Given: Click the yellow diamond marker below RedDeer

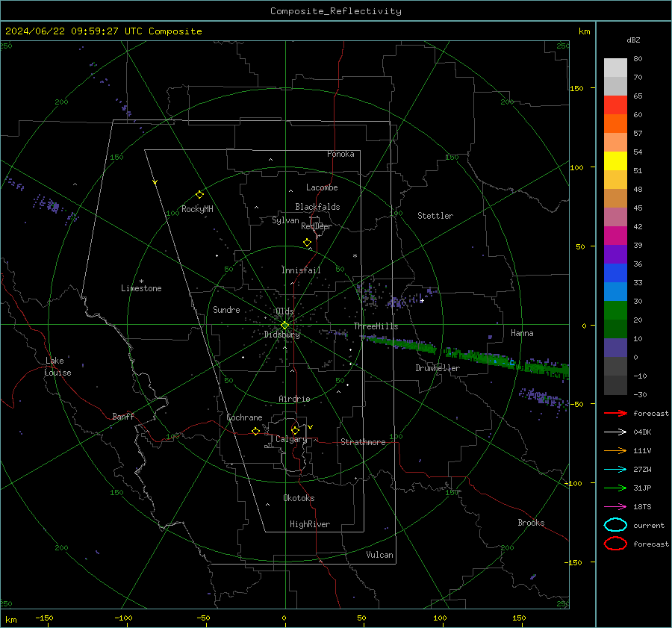Looking at the screenshot, I should coord(307,243).
